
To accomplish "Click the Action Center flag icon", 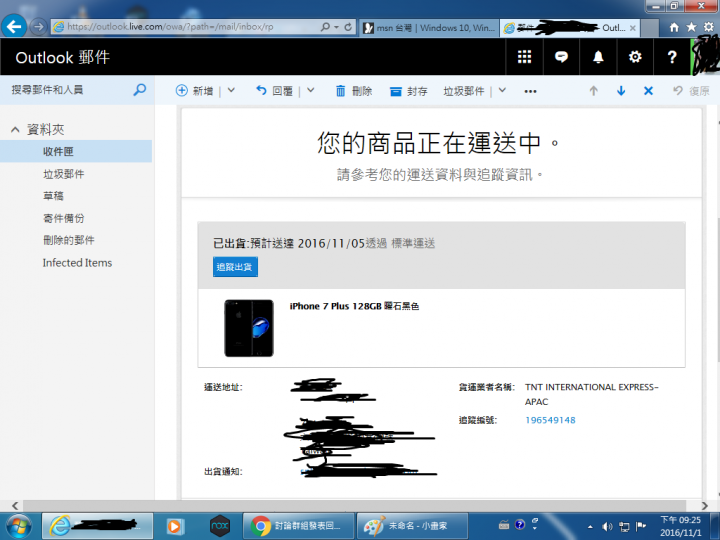I will pos(641,526).
